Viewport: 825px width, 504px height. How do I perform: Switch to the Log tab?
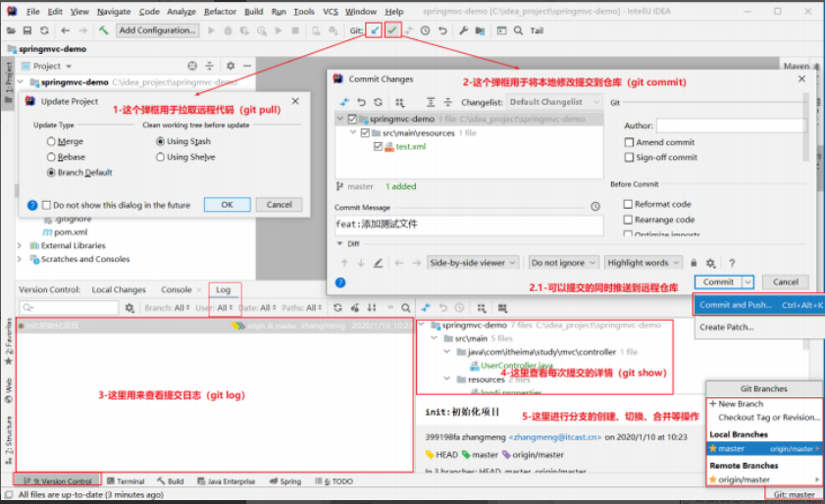(224, 289)
